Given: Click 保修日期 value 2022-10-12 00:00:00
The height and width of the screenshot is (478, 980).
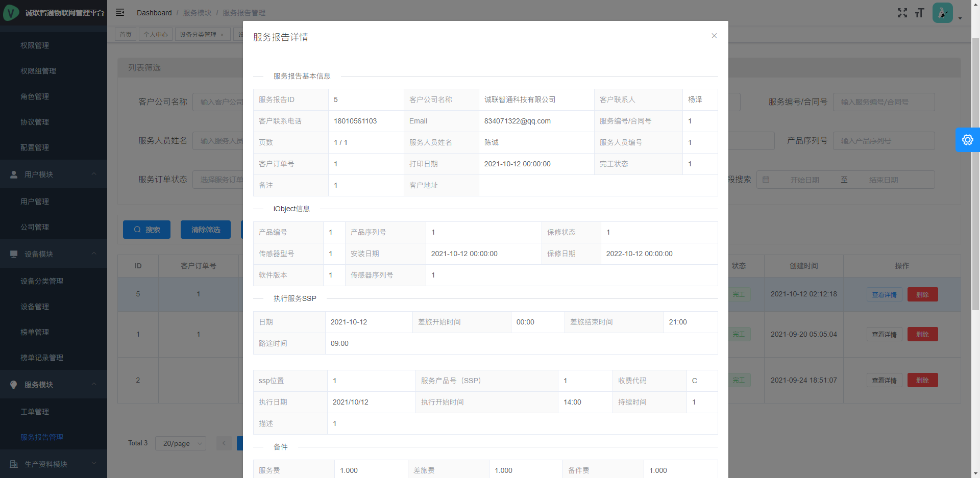Looking at the screenshot, I should (x=639, y=254).
